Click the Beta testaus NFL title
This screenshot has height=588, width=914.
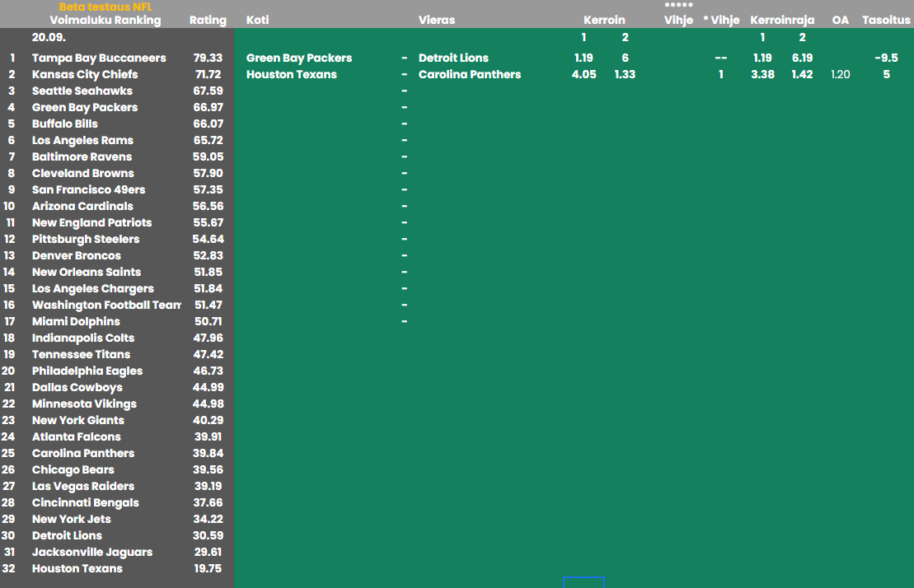(105, 7)
